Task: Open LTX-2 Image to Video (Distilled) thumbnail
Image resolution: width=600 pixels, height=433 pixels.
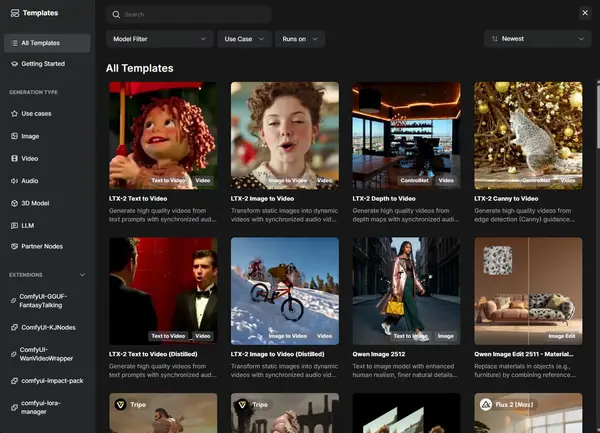Action: (285, 291)
